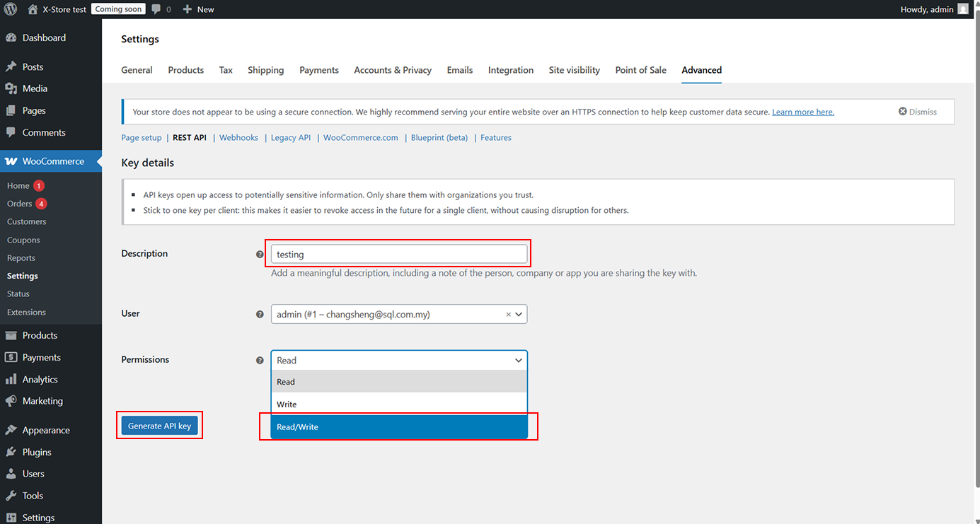The width and height of the screenshot is (980, 524).
Task: Dismiss the HTTPS secure connection notice
Action: point(918,112)
